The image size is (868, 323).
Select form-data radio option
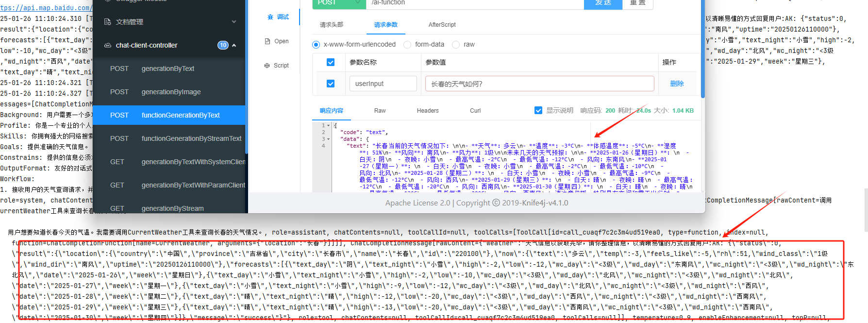click(x=407, y=45)
